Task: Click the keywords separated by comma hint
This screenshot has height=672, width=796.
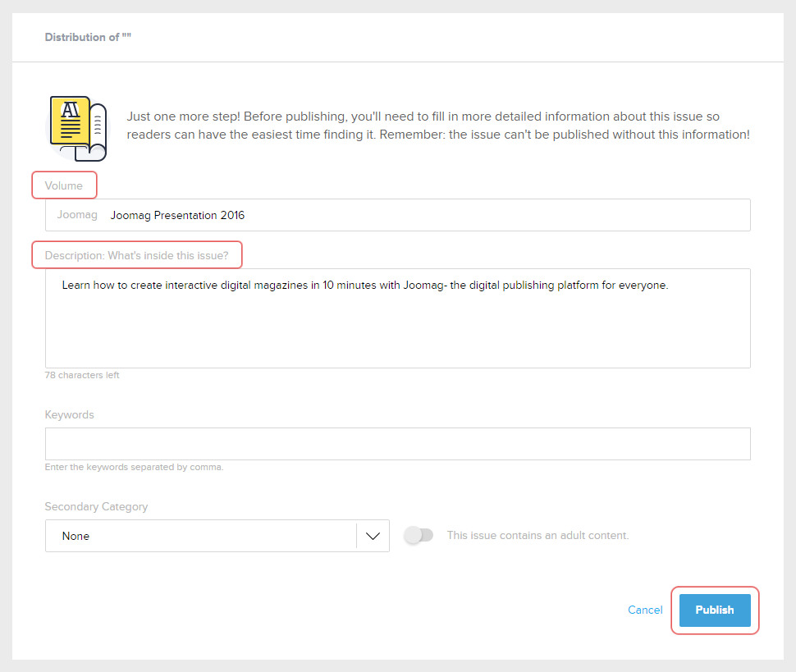Action: (x=134, y=467)
